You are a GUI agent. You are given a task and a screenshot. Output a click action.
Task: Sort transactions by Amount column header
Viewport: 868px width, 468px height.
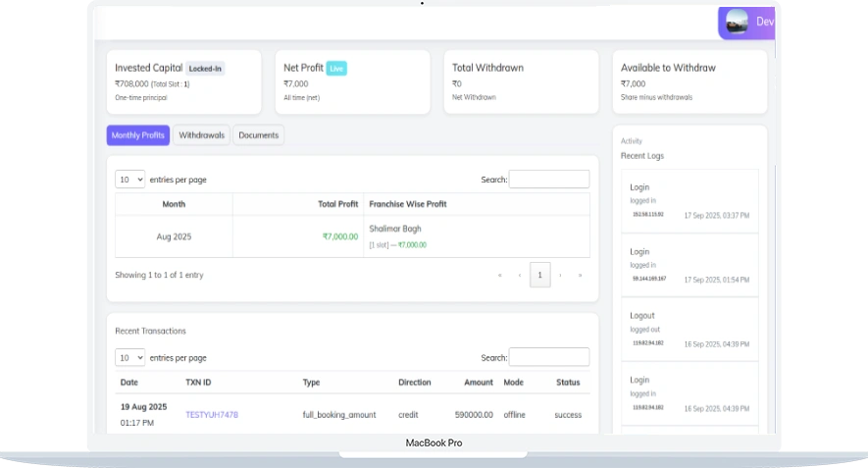[479, 383]
